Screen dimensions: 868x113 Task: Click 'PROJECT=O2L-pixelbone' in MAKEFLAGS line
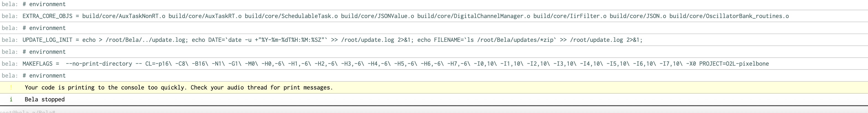tap(734, 63)
